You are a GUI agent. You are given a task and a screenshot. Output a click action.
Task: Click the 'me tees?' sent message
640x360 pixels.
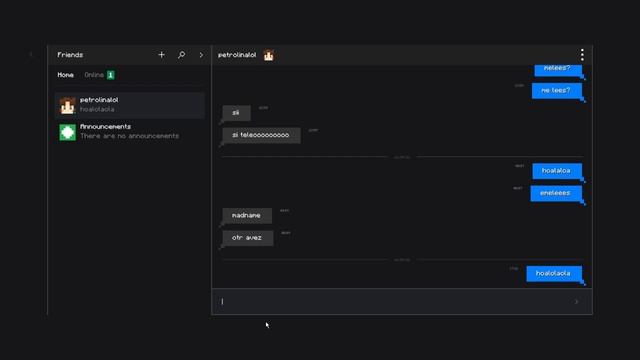coord(556,90)
